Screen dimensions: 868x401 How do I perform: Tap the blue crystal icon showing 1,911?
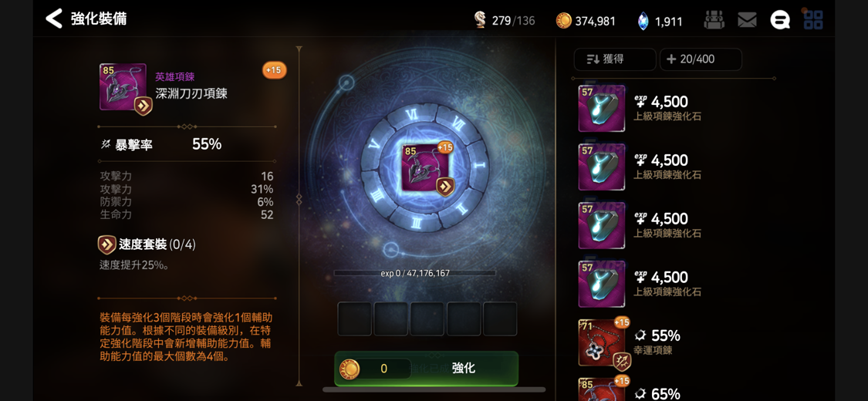pos(643,21)
